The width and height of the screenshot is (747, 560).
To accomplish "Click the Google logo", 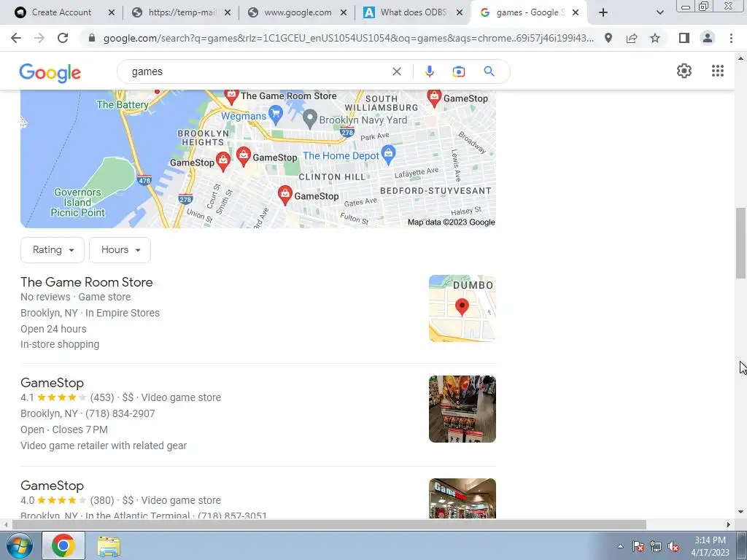I will [x=50, y=73].
